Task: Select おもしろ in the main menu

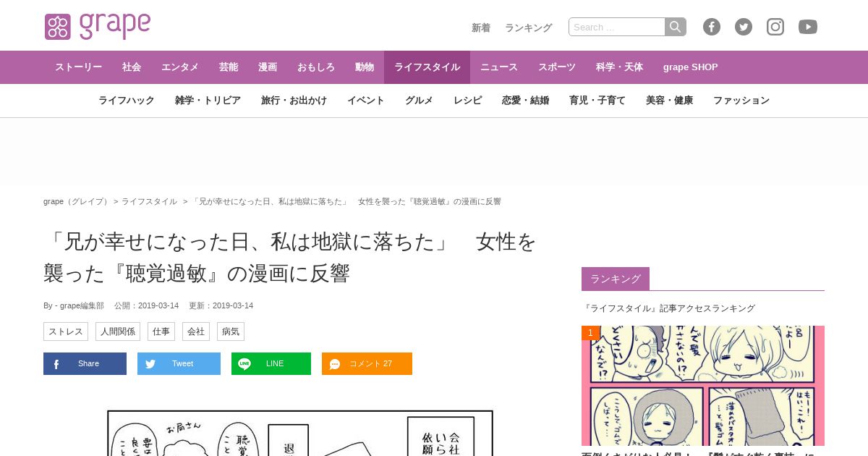Action: 316,67
